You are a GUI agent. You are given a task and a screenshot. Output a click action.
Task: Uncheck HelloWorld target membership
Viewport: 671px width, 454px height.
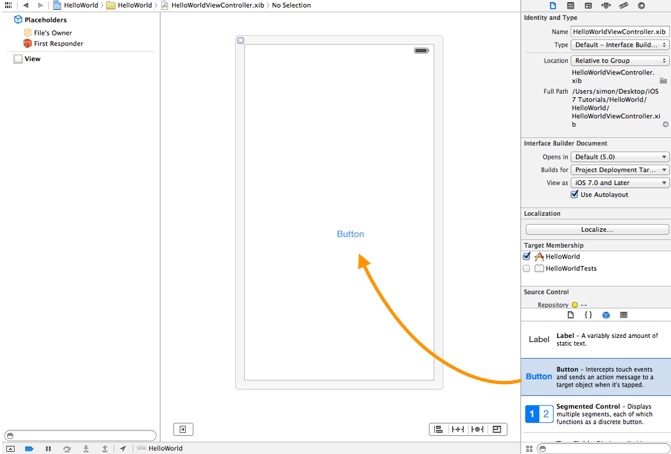[527, 257]
